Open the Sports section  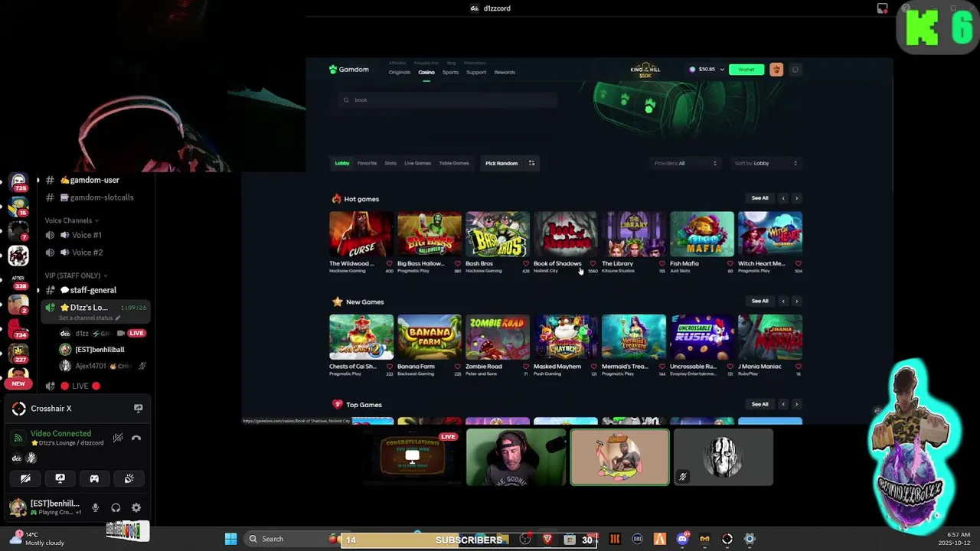pyautogui.click(x=450, y=73)
